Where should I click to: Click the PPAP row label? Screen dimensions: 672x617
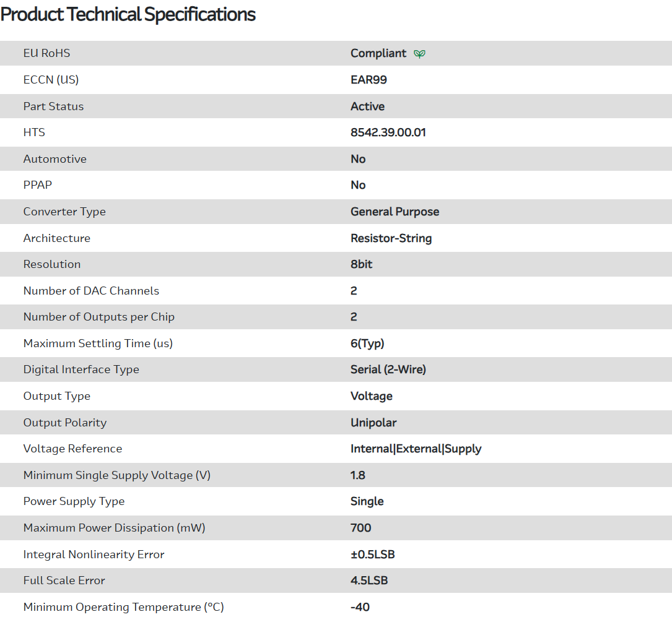pos(38,185)
